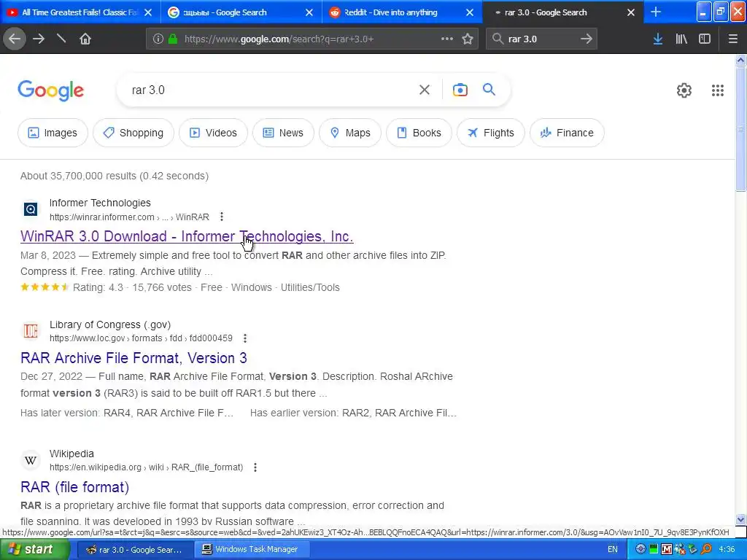Filter results by Books
The image size is (747, 560).
tap(419, 133)
